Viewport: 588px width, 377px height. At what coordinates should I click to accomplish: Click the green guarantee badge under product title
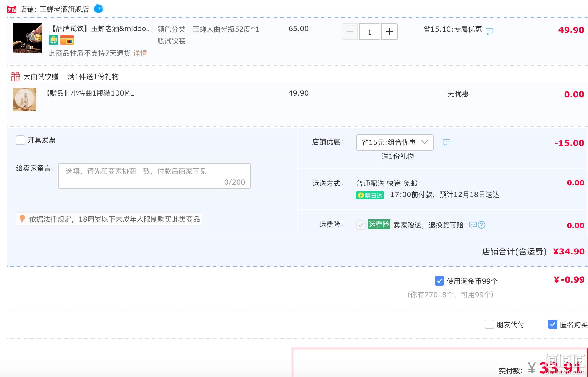(x=53, y=40)
